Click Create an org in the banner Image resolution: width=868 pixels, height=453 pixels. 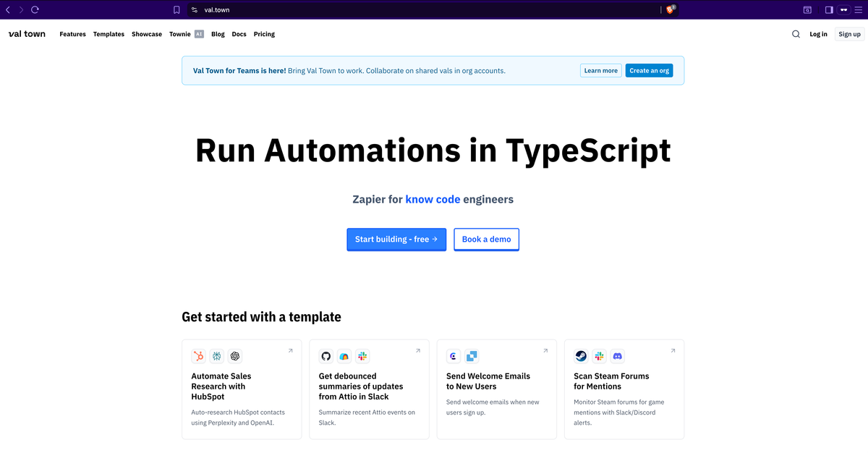(x=649, y=71)
